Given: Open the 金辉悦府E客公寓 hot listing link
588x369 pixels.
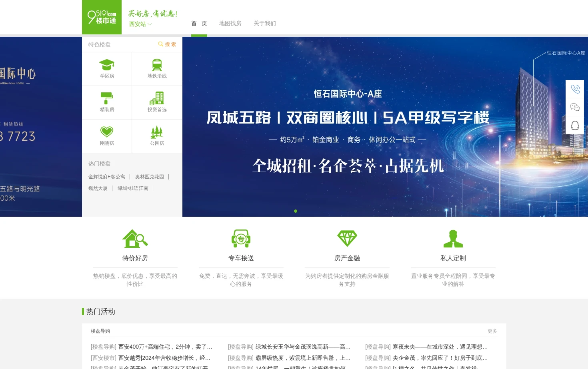Looking at the screenshot, I should (x=107, y=177).
